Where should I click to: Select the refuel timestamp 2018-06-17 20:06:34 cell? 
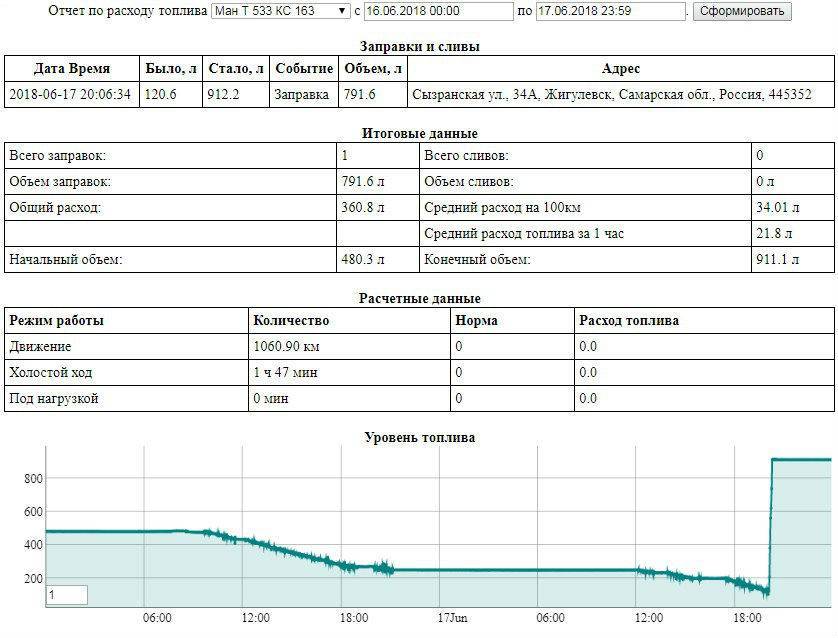coord(72,95)
